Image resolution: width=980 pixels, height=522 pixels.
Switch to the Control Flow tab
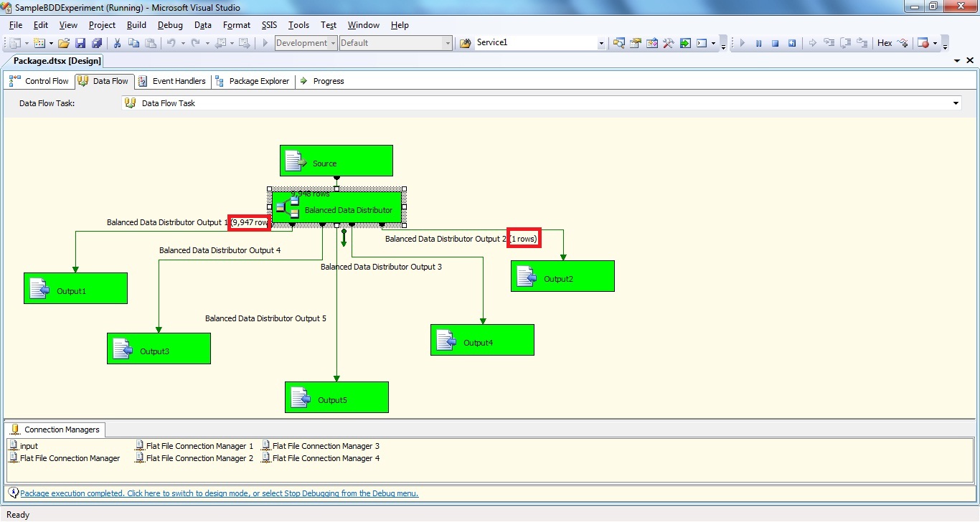click(x=39, y=81)
